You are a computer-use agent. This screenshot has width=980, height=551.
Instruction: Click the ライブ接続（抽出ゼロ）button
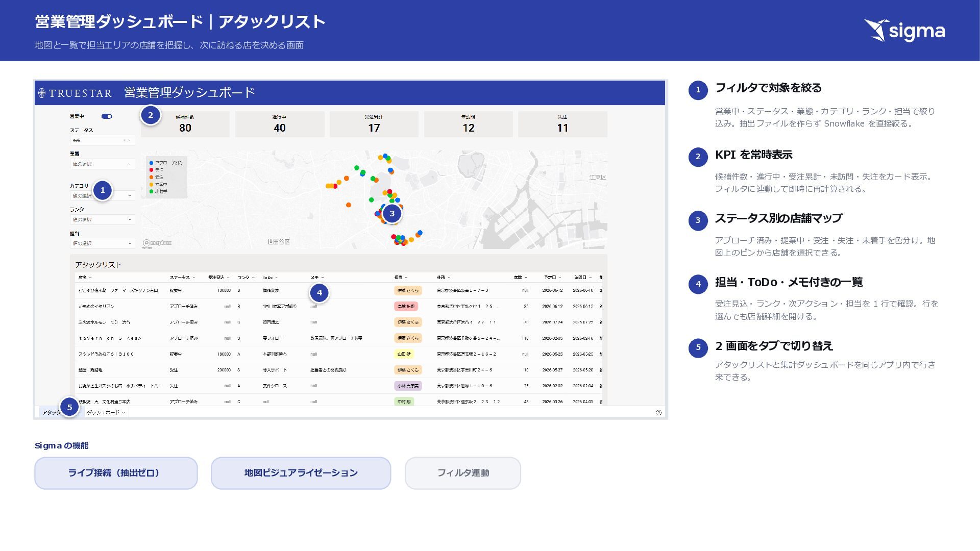tap(116, 473)
